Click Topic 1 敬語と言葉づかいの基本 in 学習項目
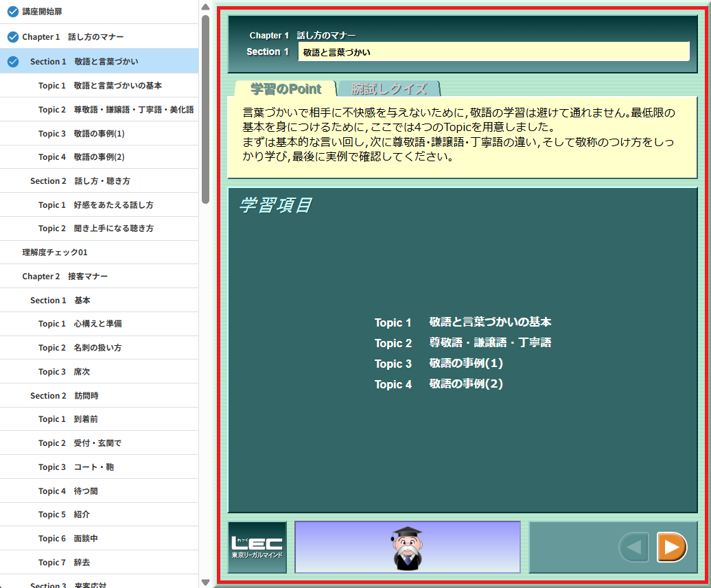Viewport: 711px width, 588px height. [463, 322]
